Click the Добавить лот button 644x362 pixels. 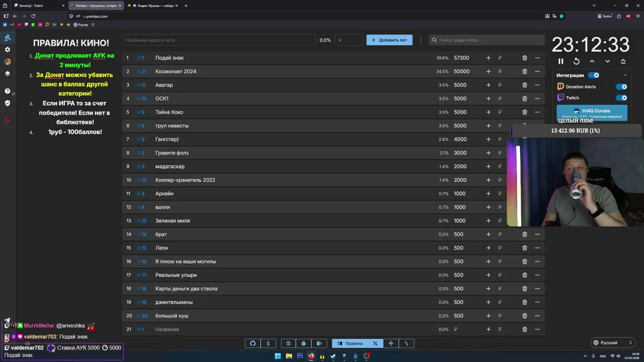click(389, 40)
